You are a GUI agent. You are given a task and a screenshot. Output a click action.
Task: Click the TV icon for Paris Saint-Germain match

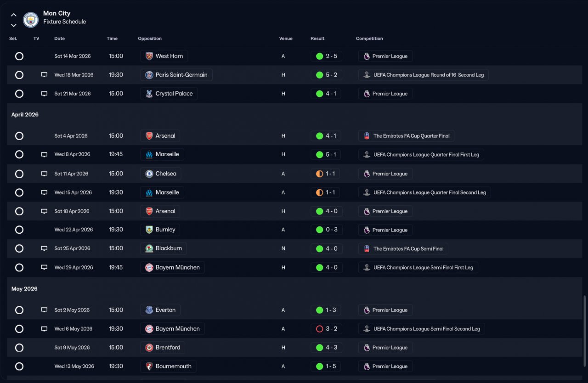coord(44,75)
